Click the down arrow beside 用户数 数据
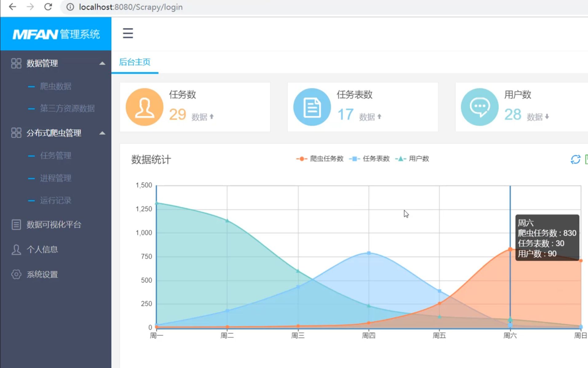 [x=547, y=117]
